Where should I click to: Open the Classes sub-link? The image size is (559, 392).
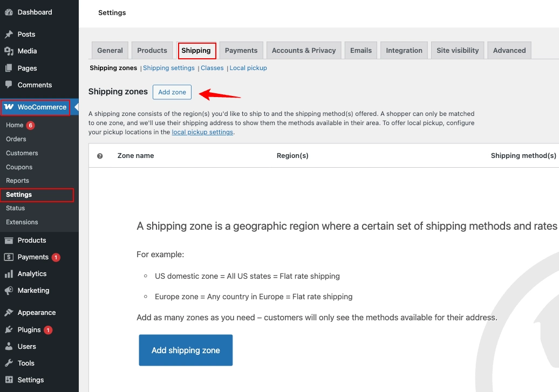click(x=212, y=68)
